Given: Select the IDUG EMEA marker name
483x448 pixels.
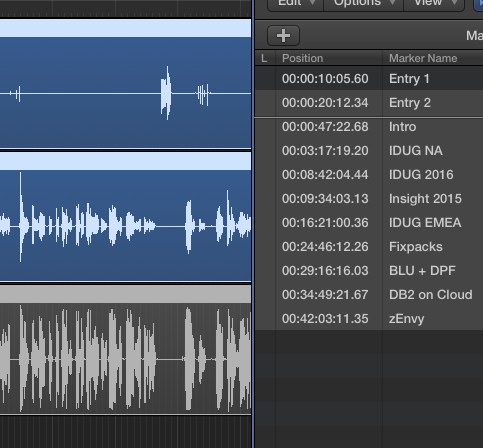Looking at the screenshot, I should pyautogui.click(x=425, y=223).
